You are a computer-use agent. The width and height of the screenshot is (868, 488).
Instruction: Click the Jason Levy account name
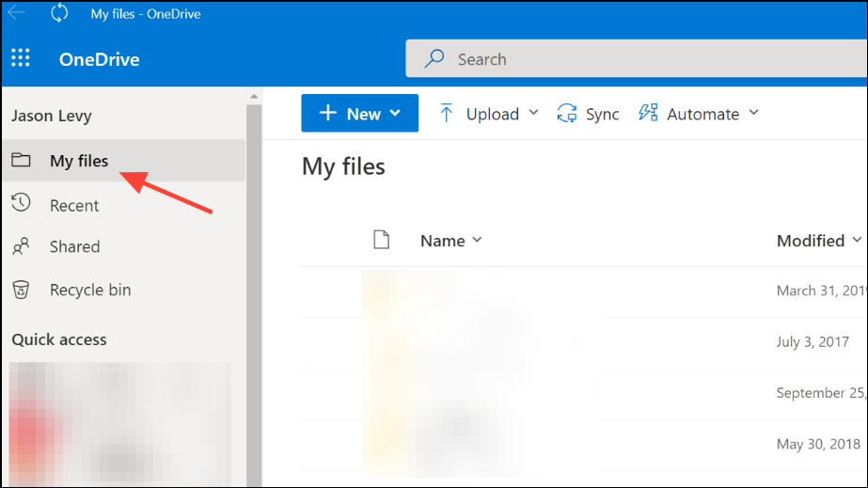tap(52, 116)
